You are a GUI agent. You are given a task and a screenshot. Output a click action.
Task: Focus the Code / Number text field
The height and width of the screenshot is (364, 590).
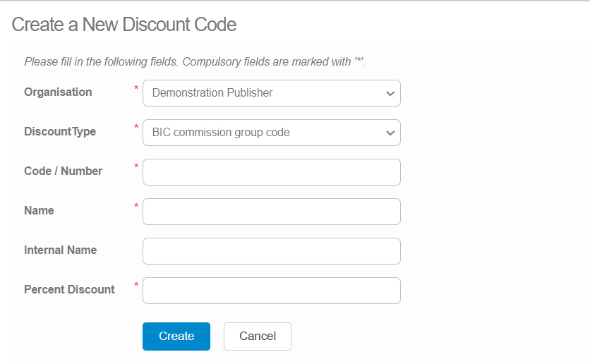click(271, 172)
